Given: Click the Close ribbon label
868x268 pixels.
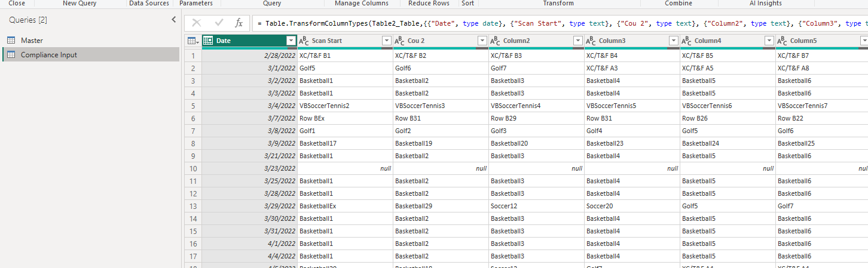Looking at the screenshot, I should 17,4.
